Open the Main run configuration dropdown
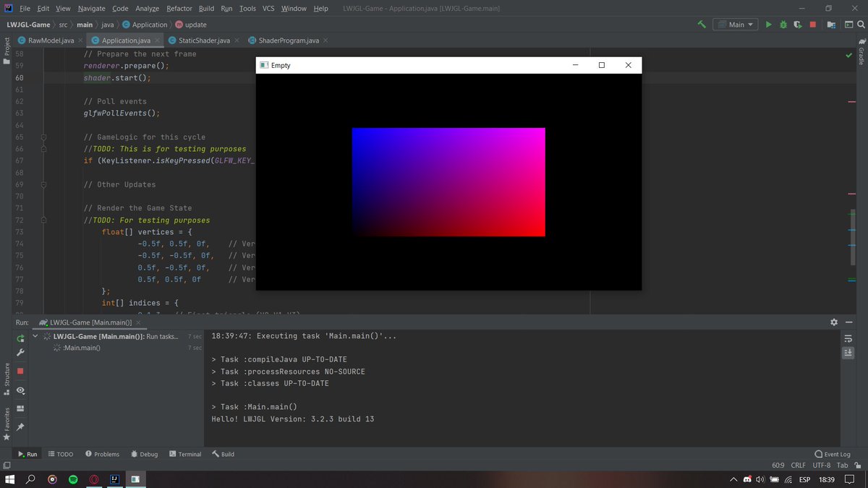868x488 pixels. click(x=735, y=24)
